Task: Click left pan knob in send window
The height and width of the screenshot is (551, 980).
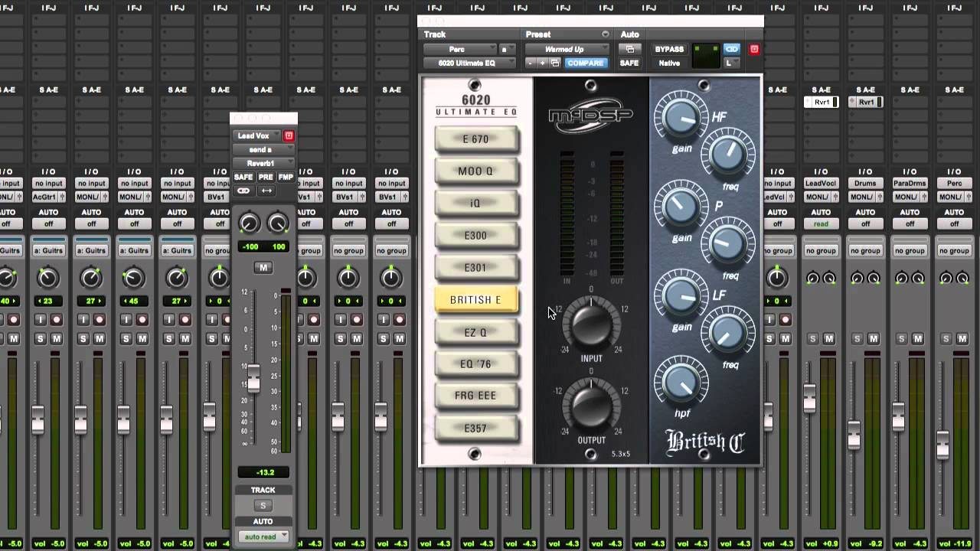Action: pos(249,223)
